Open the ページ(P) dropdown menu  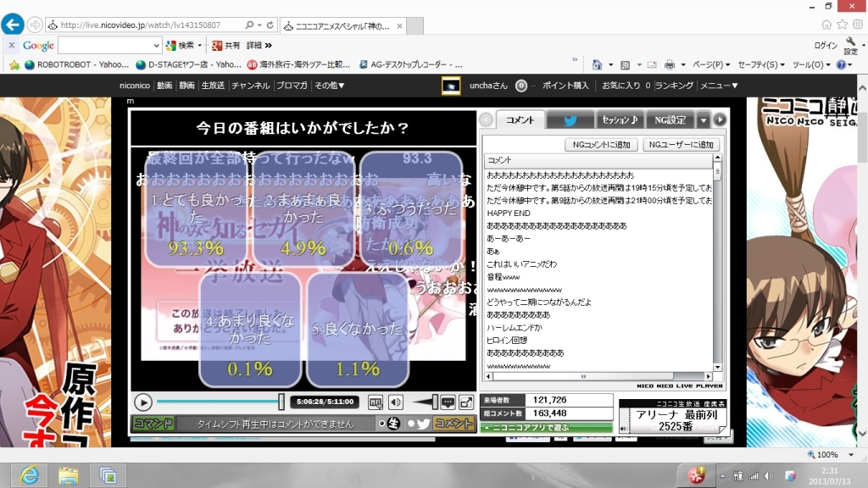coord(711,64)
